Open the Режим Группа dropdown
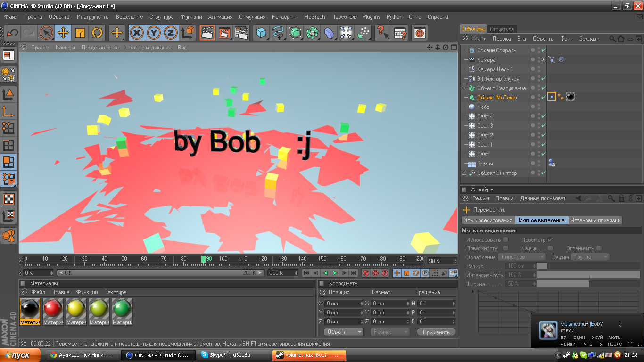Image resolution: width=644 pixels, height=362 pixels. pyautogui.click(x=590, y=257)
